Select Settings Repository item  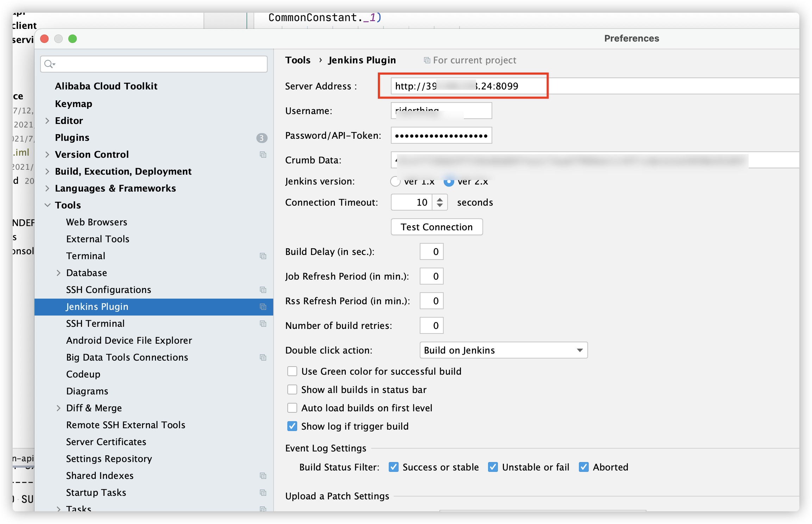click(x=109, y=459)
